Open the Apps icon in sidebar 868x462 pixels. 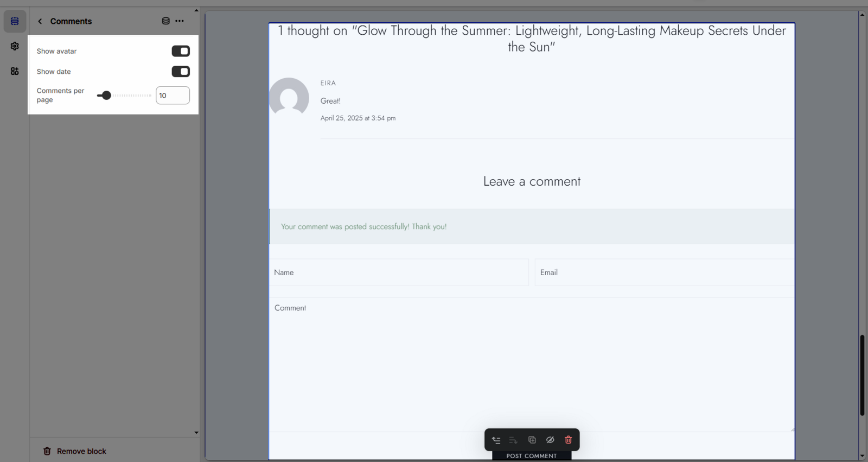15,71
